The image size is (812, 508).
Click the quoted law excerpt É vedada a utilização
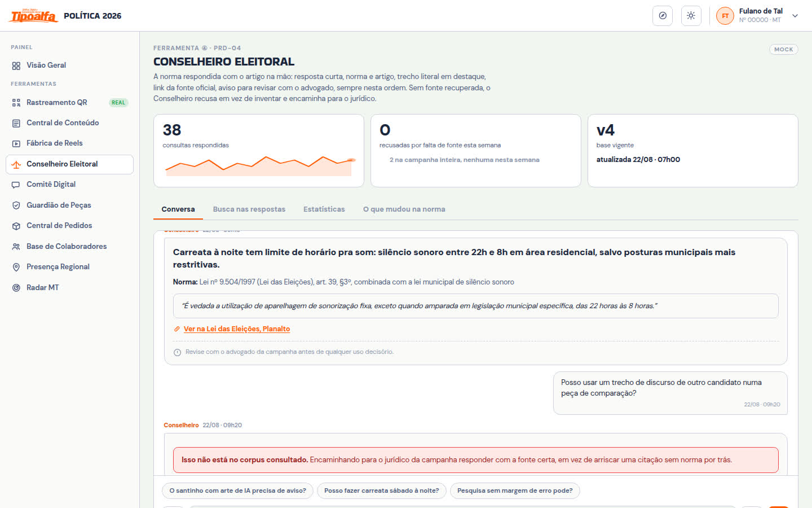(476, 306)
